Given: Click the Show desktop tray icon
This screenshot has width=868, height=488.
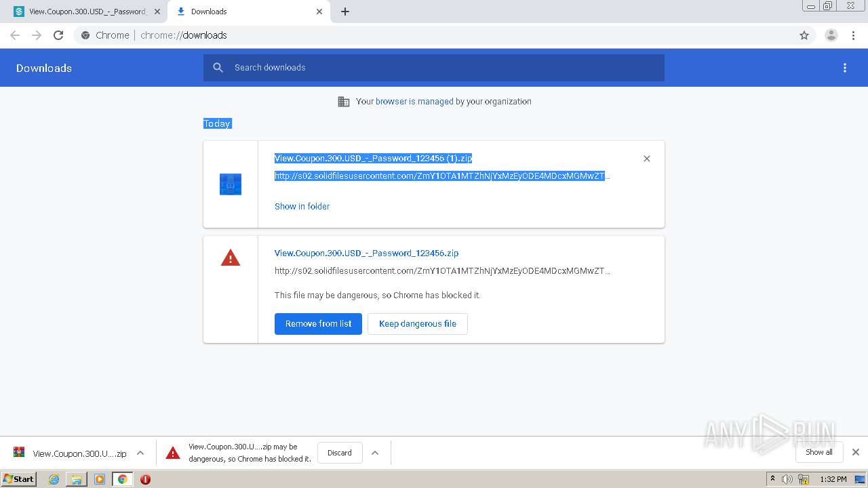Looking at the screenshot, I should [861, 479].
